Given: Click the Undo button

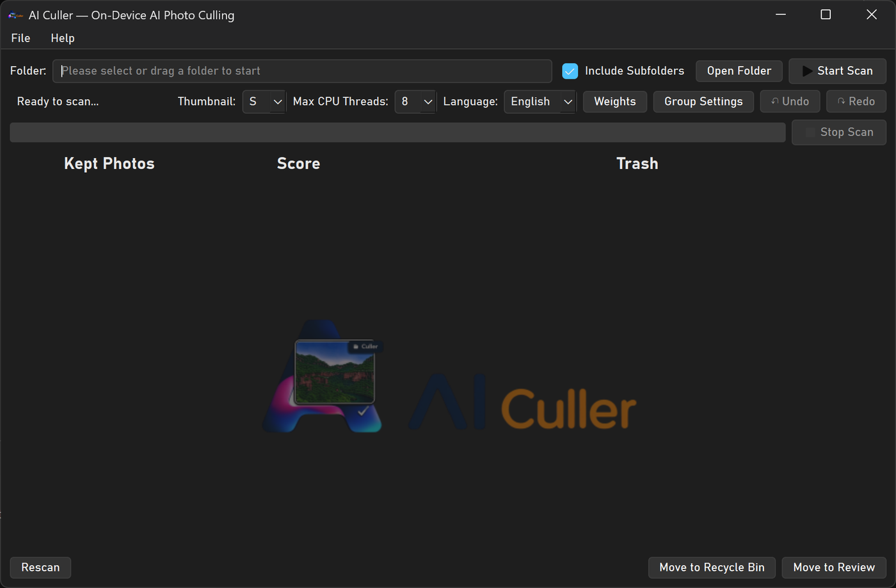Looking at the screenshot, I should [x=790, y=102].
